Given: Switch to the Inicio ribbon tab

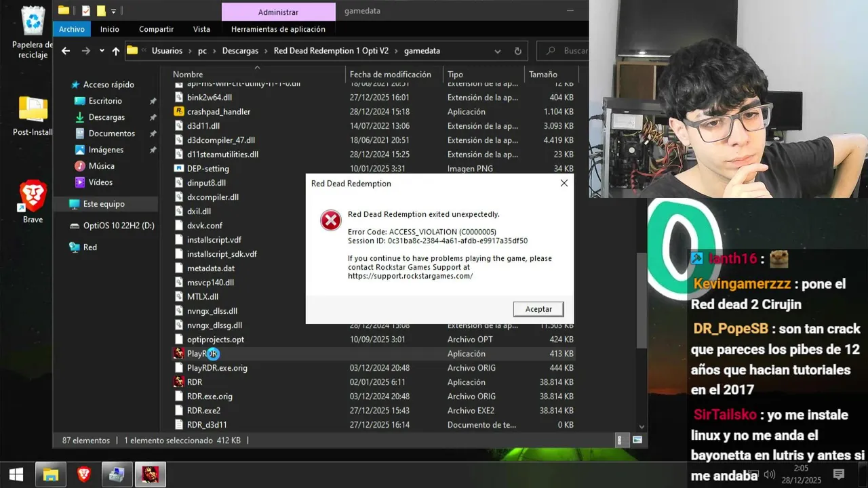Looking at the screenshot, I should pos(110,29).
